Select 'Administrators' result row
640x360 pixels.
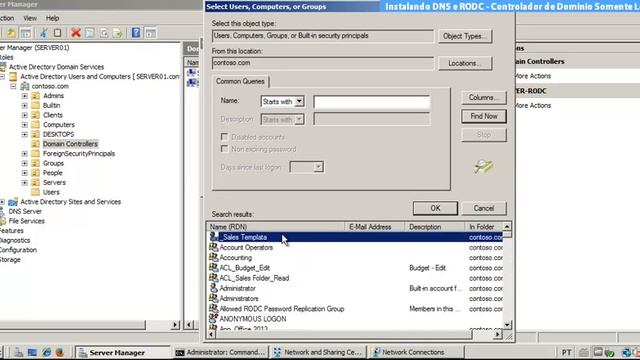coord(355,298)
